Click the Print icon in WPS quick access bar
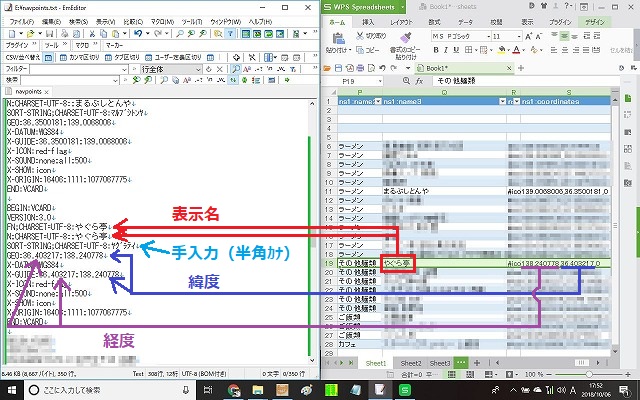 (360, 68)
